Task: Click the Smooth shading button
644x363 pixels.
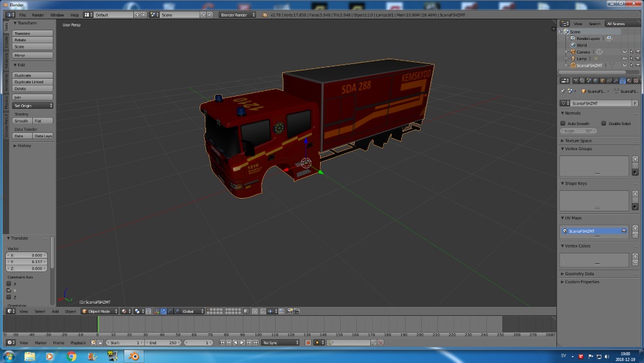Action: point(22,121)
